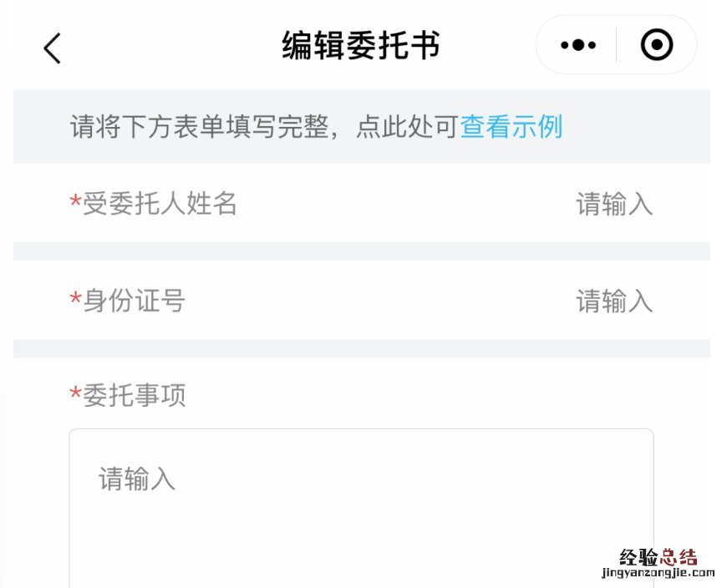This screenshot has width=727, height=588.
Task: Click the red asterisk beside 受委托人姓名
Action: (x=75, y=204)
